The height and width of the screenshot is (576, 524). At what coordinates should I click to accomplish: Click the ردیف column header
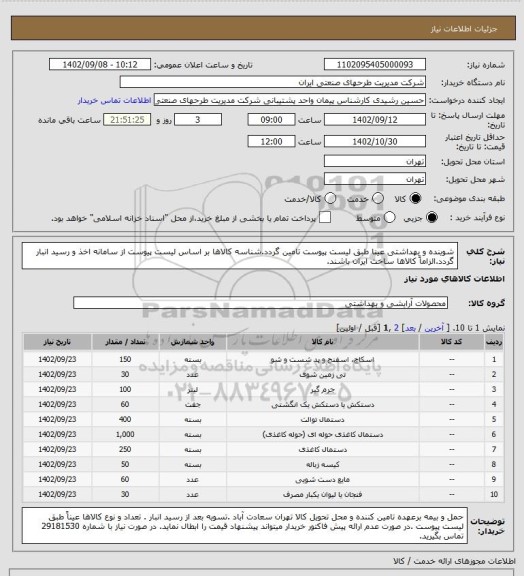pos(494,342)
